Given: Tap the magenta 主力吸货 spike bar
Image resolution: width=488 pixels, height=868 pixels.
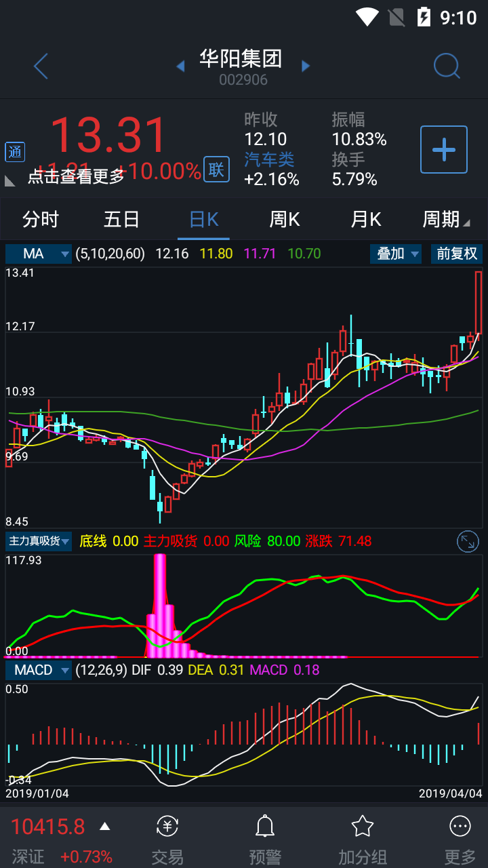Looking at the screenshot, I should 160,605.
